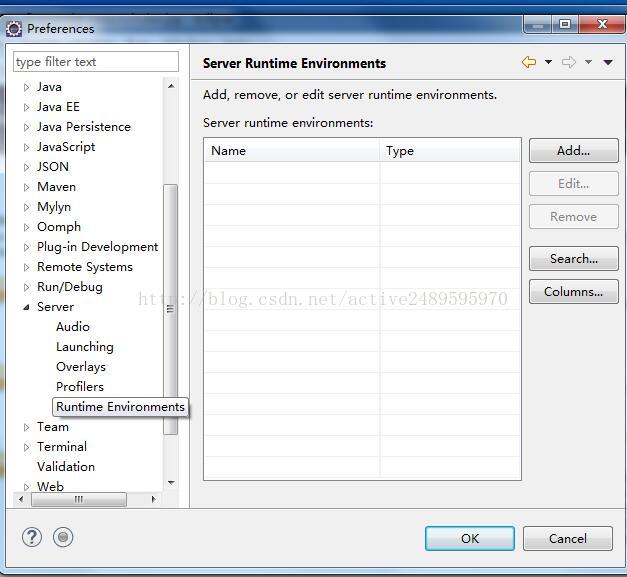The image size is (627, 577).
Task: Click the oomph preference recorder icon
Action: coord(63,537)
